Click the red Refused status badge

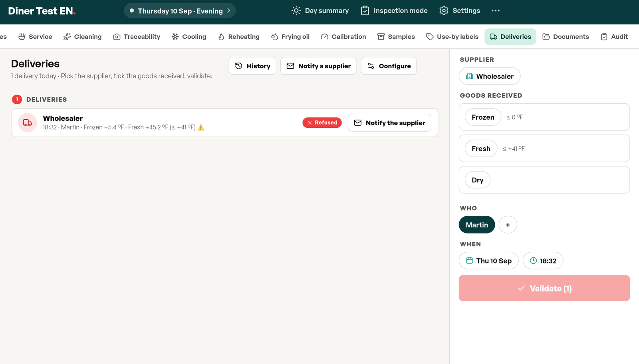pos(322,123)
